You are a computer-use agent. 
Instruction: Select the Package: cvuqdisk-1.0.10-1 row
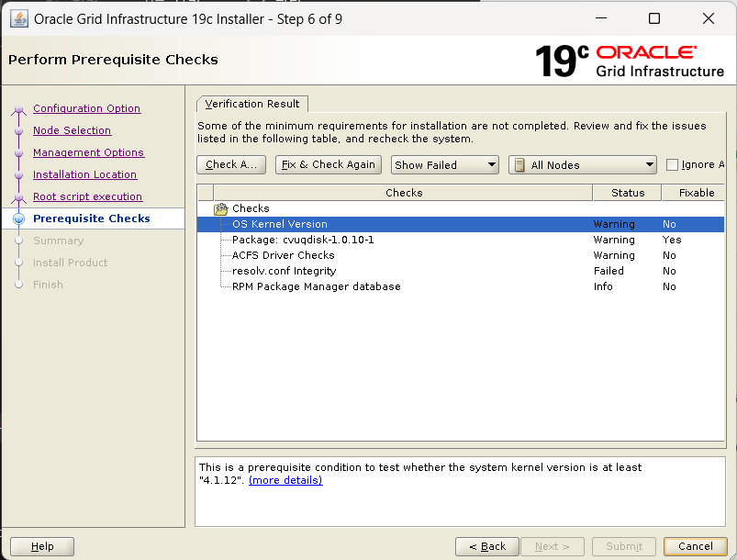[461, 240]
